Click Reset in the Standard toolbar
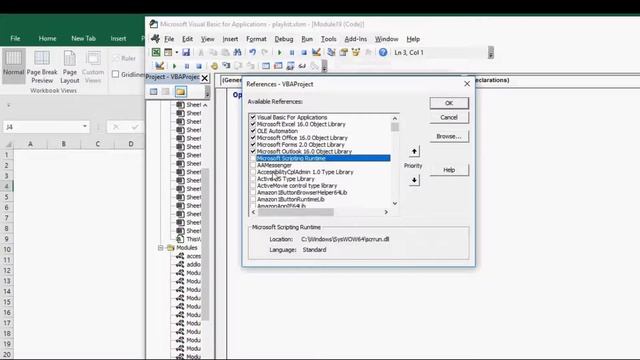This screenshot has width=640, height=360. [304, 52]
